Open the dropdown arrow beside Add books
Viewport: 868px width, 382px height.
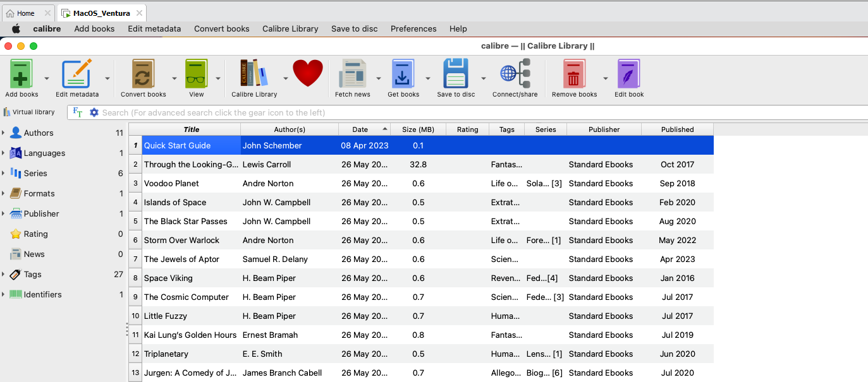[x=47, y=79]
